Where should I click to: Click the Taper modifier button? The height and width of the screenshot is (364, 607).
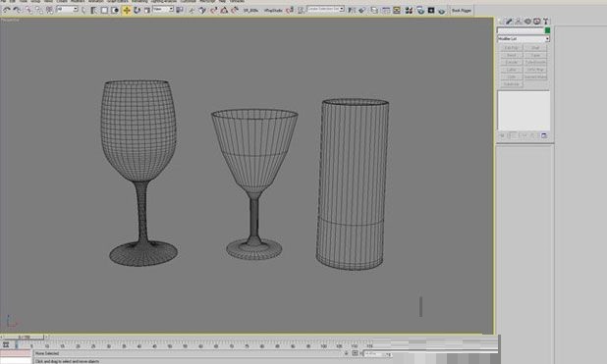click(x=535, y=55)
